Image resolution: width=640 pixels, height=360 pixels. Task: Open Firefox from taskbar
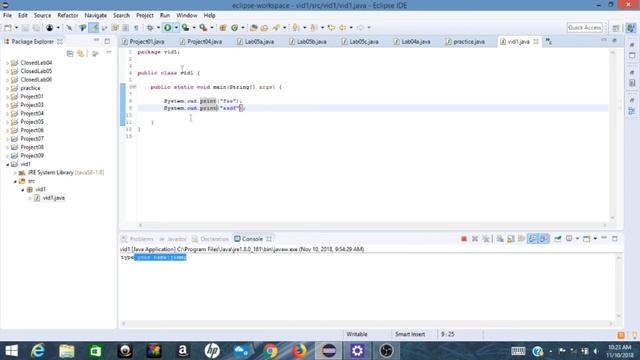[x=299, y=351]
